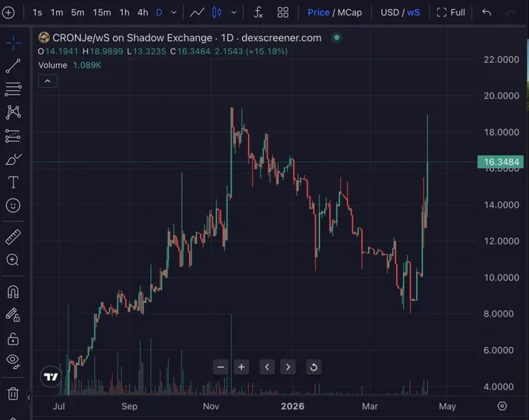529x420 pixels.
Task: Click the redo arrow
Action: point(511,12)
